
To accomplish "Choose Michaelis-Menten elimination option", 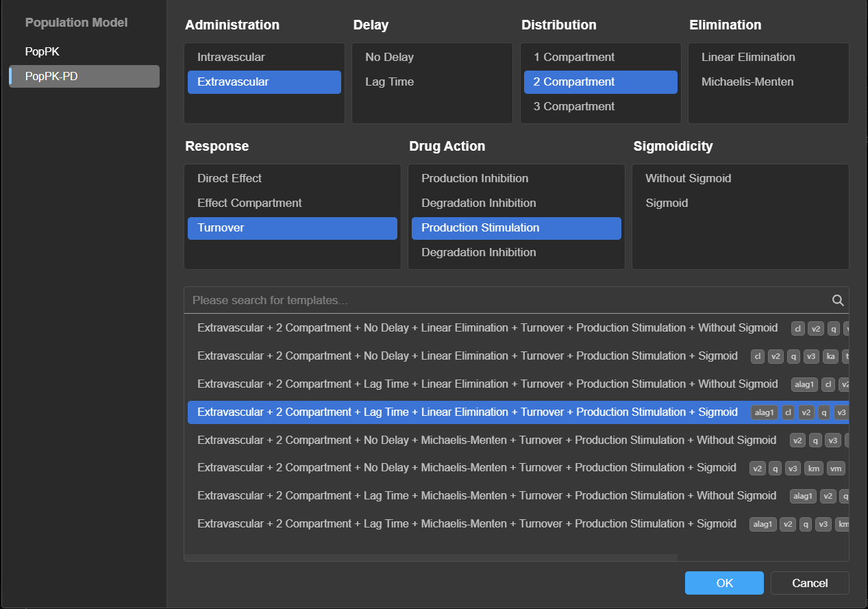I will pyautogui.click(x=769, y=82).
